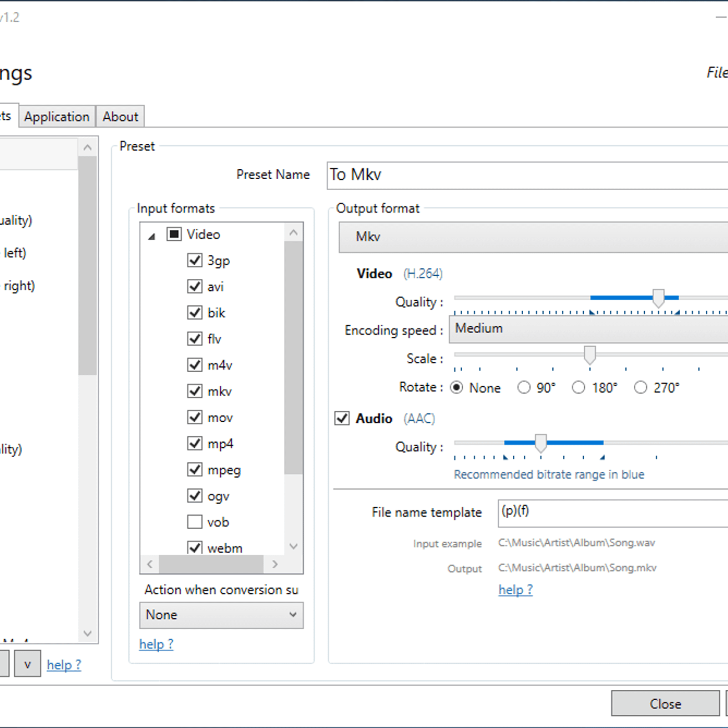
Task: Uncheck the mov input format
Action: (195, 417)
